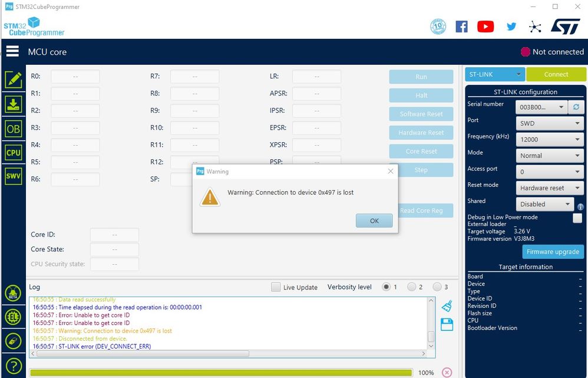This screenshot has height=378, width=588.
Task: Select verbosity level 1
Action: (x=386, y=287)
